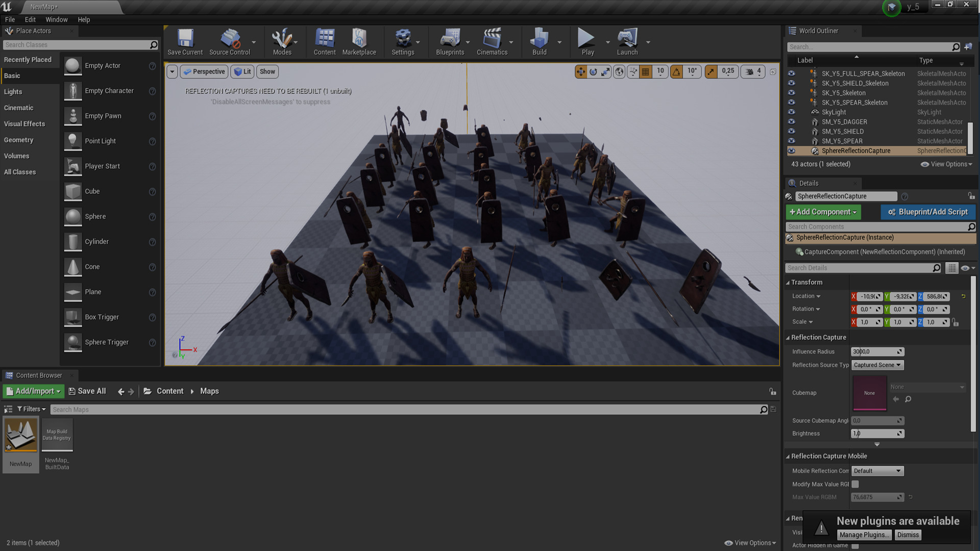The image size is (980, 551).
Task: Click the Cone icon in Place Actors
Action: pos(73,267)
